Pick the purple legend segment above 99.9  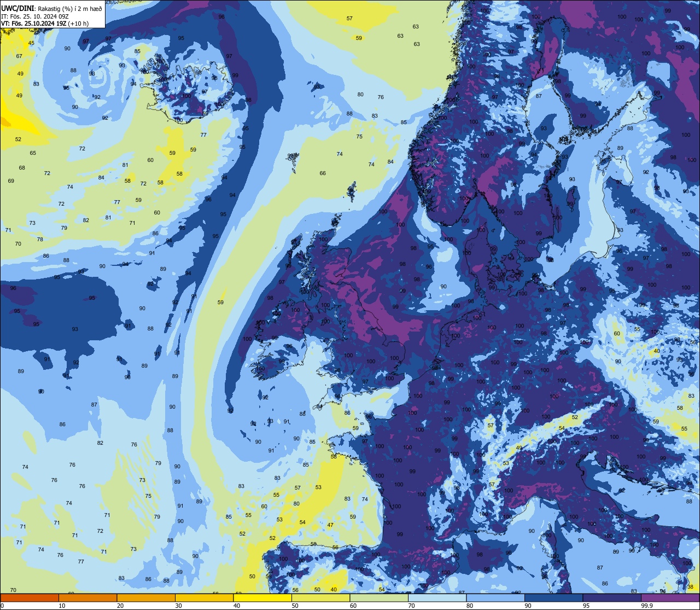tap(670, 597)
